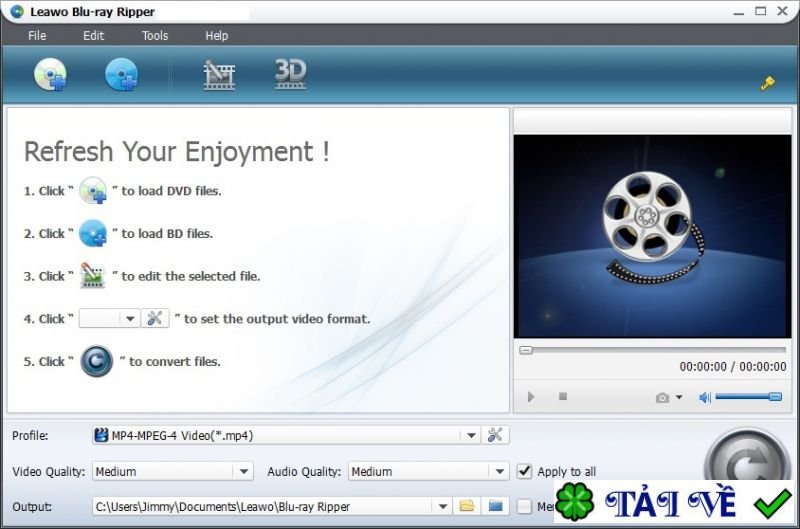Click the BD icon in step 2 instructions

[x=93, y=233]
